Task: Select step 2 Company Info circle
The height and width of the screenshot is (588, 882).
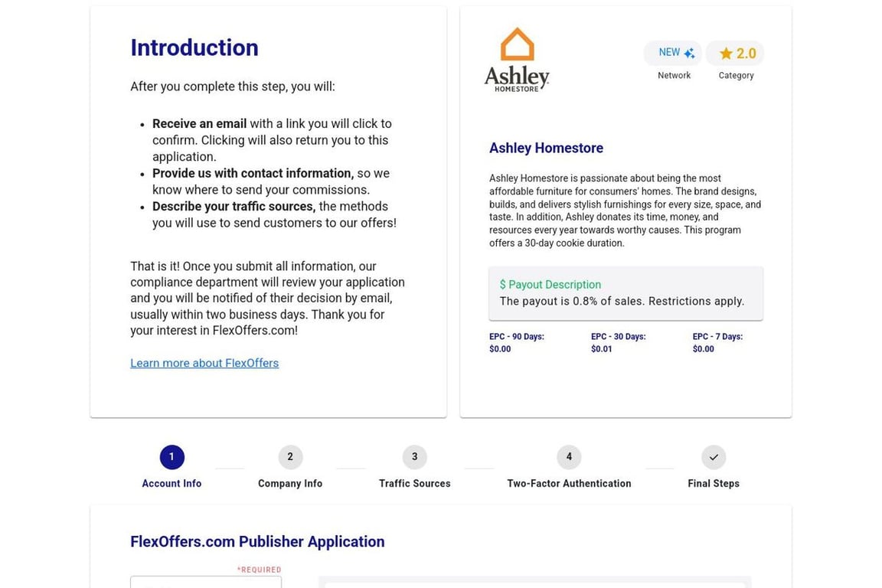Action: (290, 457)
